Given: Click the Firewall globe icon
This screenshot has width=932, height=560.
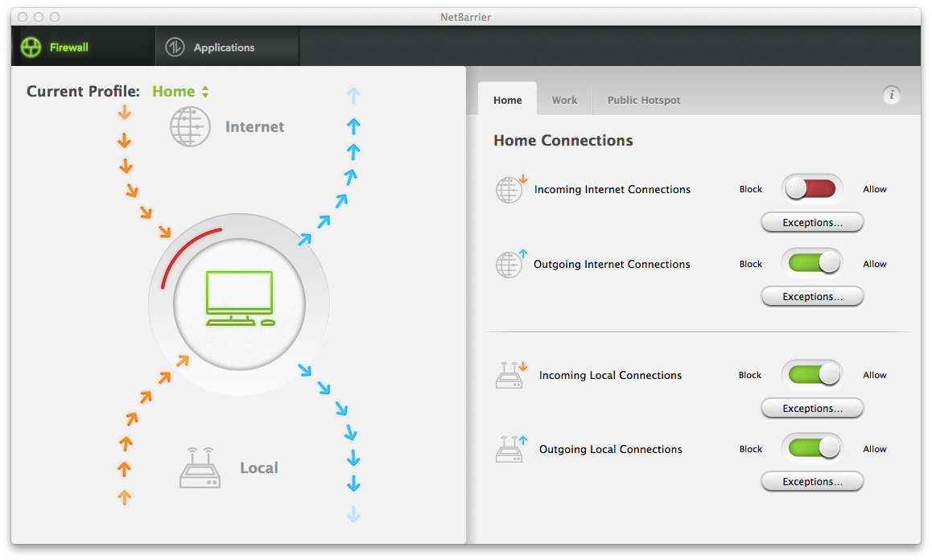Looking at the screenshot, I should (x=31, y=47).
